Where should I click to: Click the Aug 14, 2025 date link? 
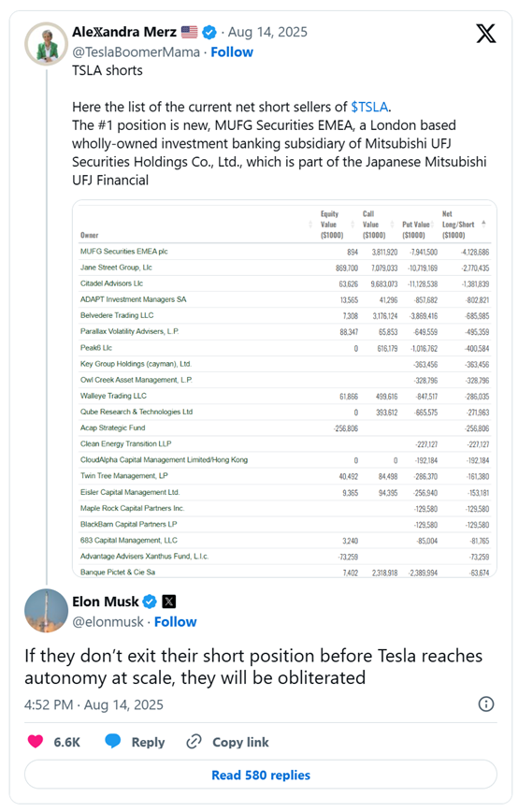click(267, 32)
